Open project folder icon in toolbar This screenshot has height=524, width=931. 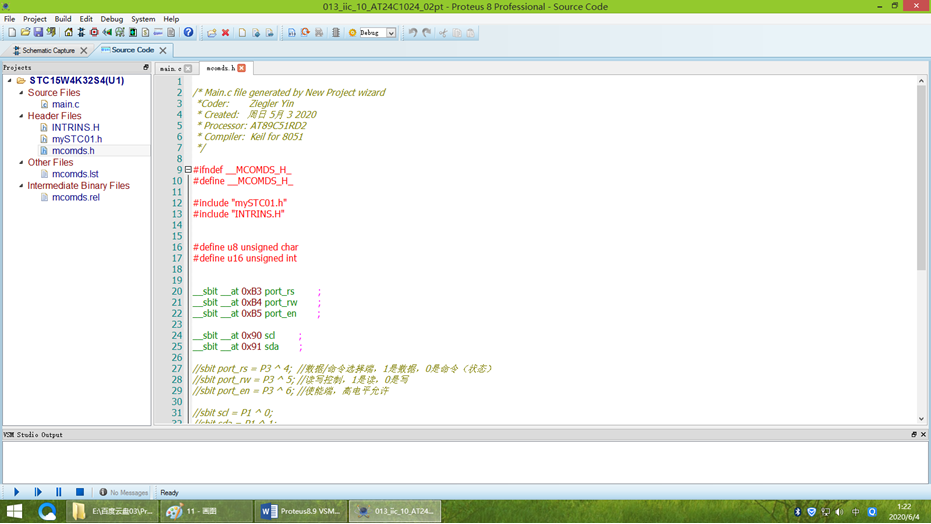coord(25,33)
